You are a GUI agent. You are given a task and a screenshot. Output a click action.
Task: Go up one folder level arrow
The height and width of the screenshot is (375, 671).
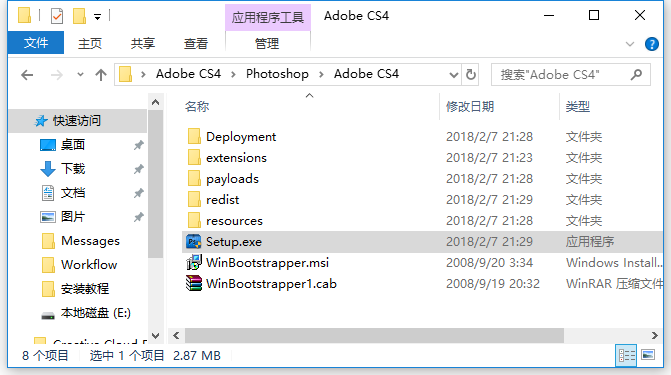[x=101, y=75]
